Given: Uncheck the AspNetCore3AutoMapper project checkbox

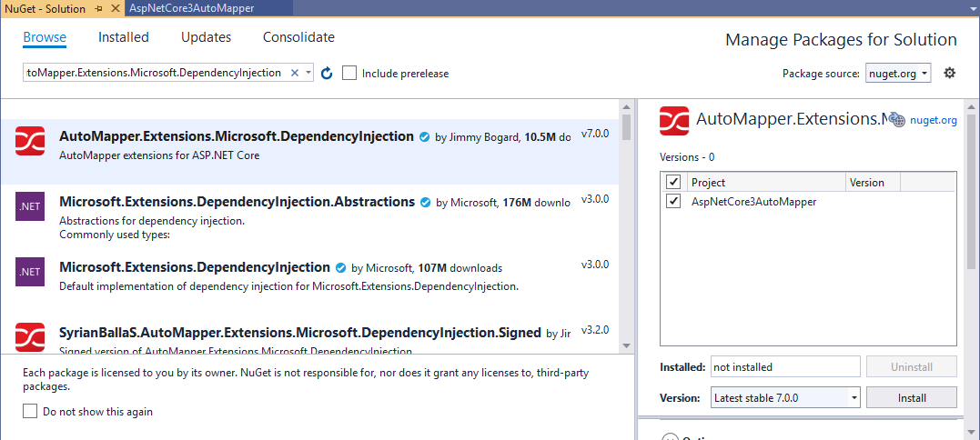Looking at the screenshot, I should pyautogui.click(x=673, y=202).
